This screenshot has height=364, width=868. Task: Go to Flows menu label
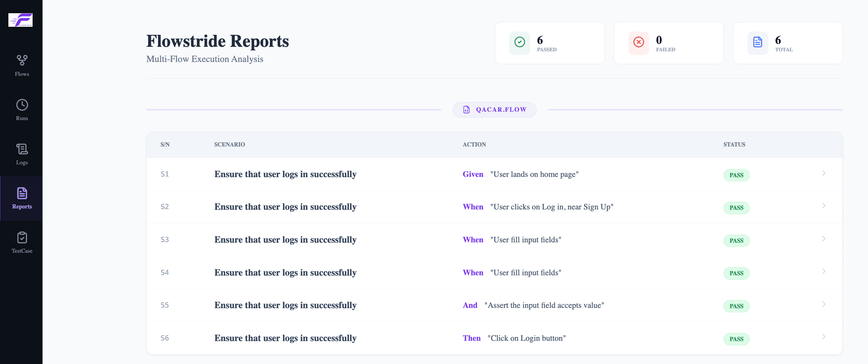[22, 74]
